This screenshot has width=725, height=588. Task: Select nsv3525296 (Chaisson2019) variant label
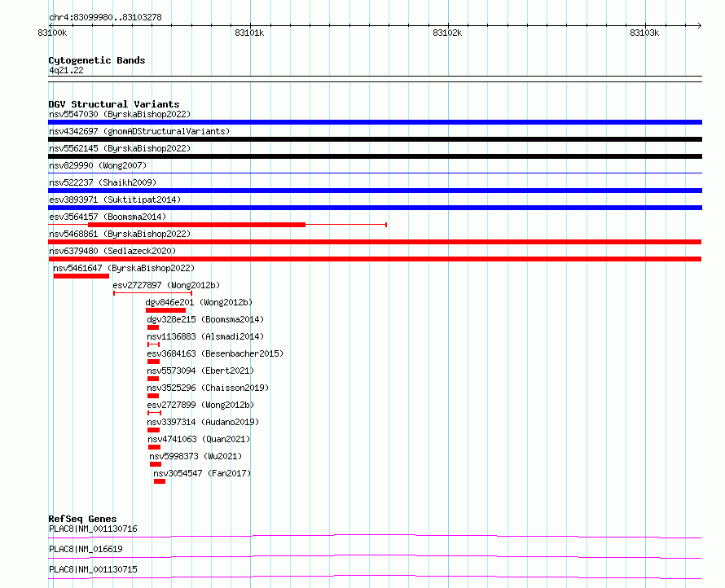point(208,388)
